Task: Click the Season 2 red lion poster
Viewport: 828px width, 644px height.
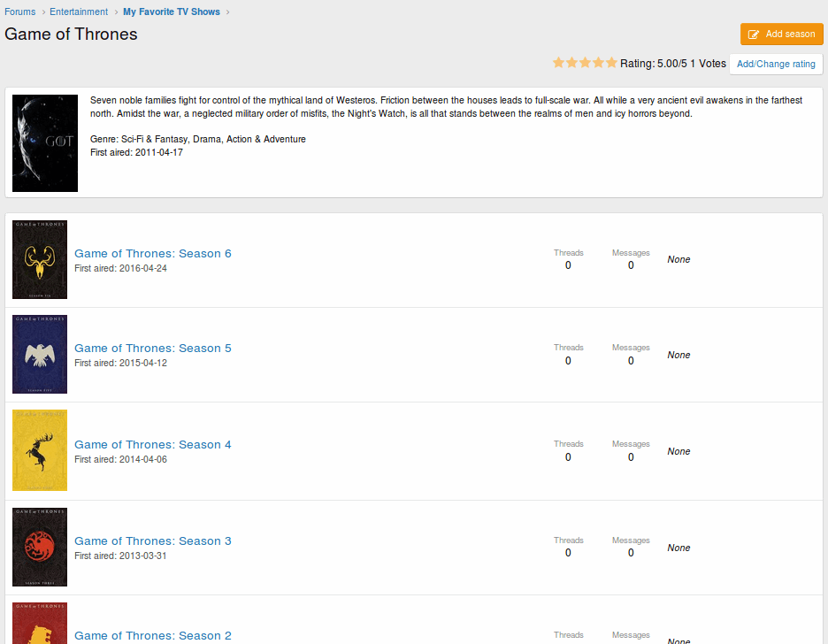Action: click(x=40, y=624)
